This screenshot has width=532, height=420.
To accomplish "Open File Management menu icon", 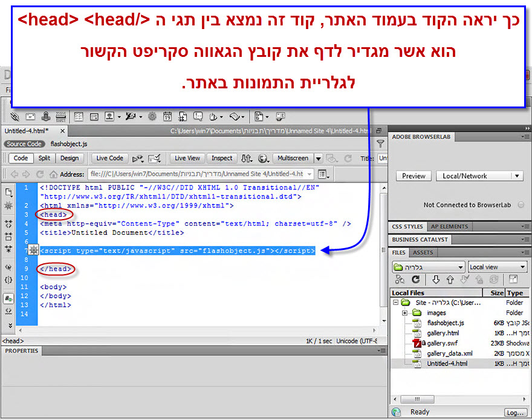I will click(247, 158).
